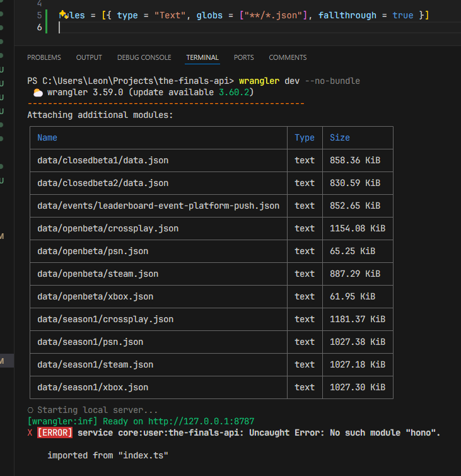Click the "Text" string value on line 5
The image size is (461, 476).
(x=170, y=15)
